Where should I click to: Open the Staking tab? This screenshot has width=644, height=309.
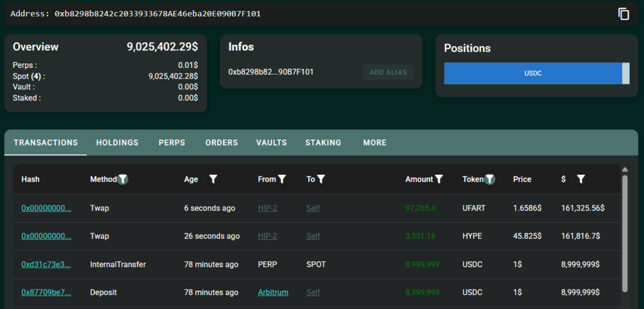click(x=323, y=143)
